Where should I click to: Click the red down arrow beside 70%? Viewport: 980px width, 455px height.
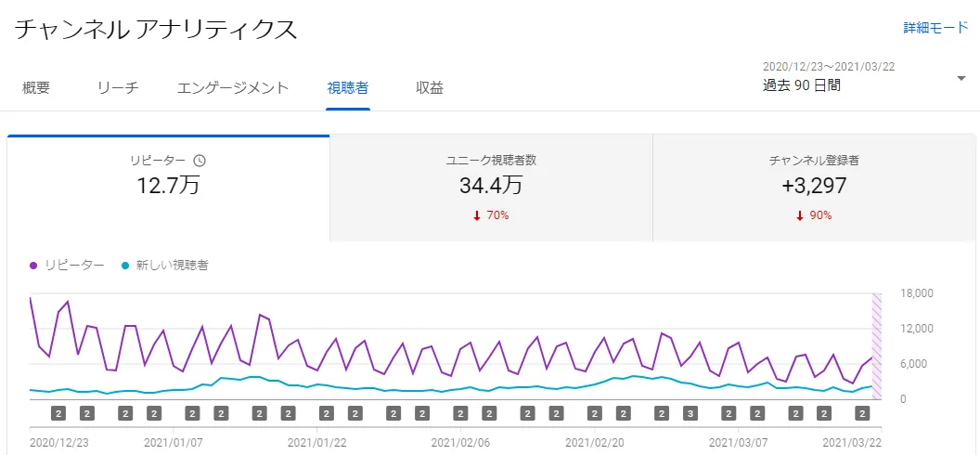click(x=477, y=215)
